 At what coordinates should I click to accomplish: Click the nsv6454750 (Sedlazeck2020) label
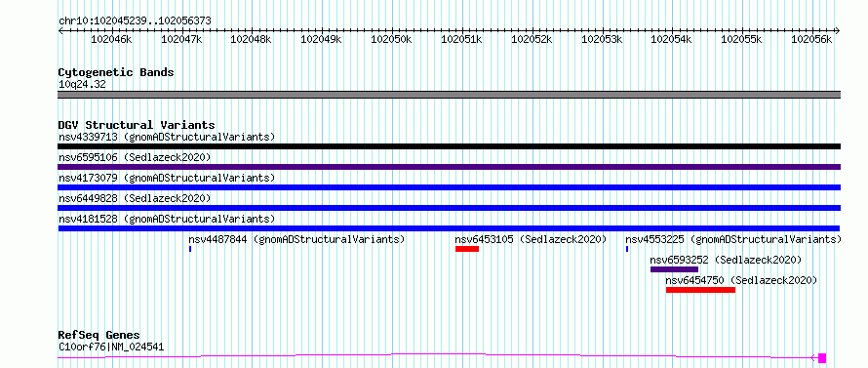click(x=741, y=280)
